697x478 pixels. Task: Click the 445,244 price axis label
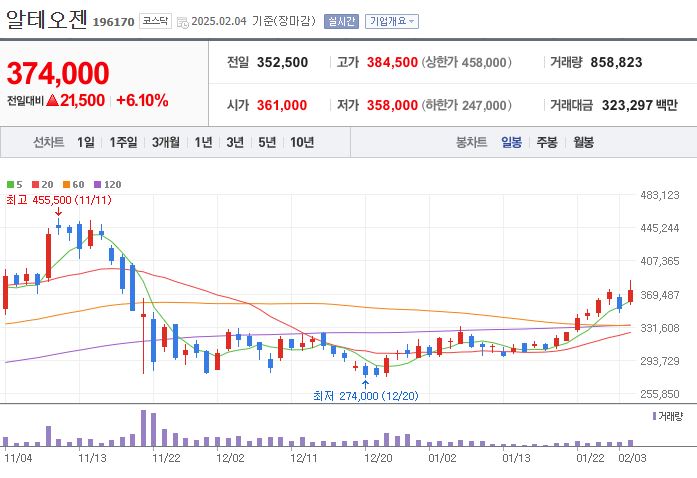[x=660, y=228]
